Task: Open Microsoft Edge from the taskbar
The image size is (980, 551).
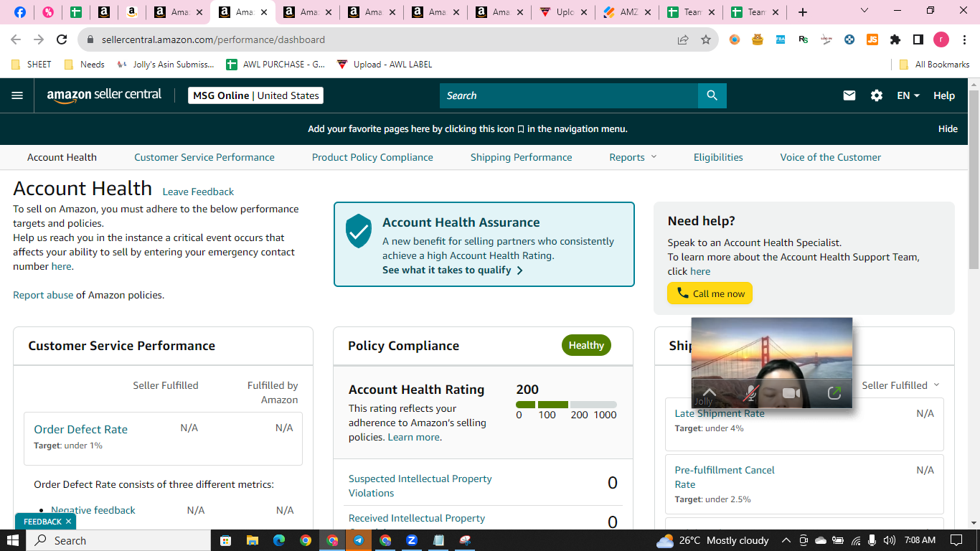Action: [278, 540]
